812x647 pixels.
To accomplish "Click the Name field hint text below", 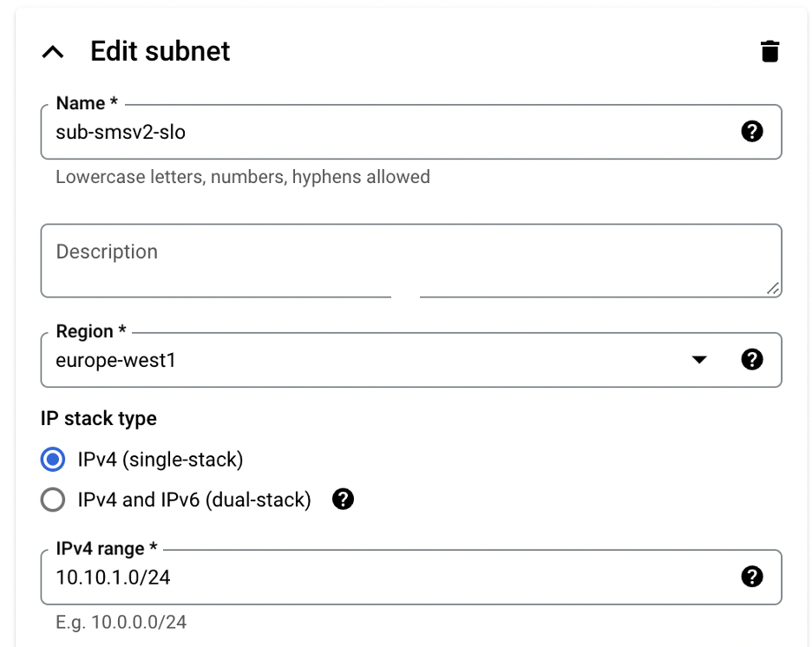I will coord(243,176).
